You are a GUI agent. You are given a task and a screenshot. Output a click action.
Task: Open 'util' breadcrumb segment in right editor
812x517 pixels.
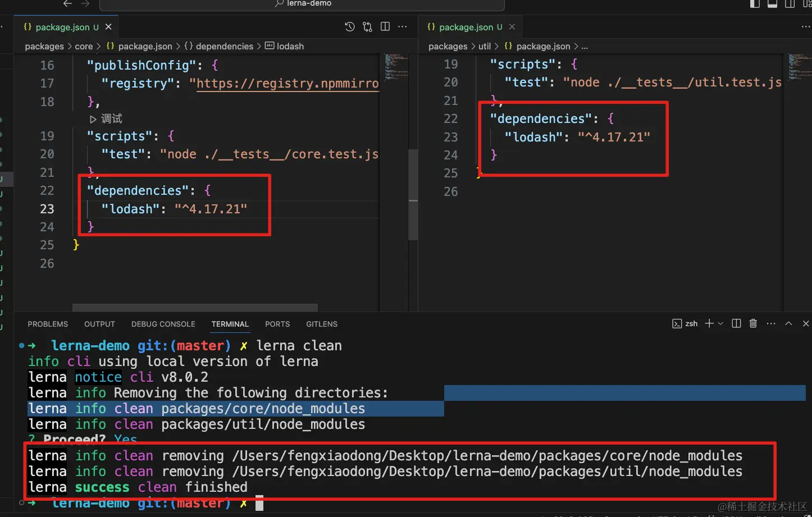point(485,46)
